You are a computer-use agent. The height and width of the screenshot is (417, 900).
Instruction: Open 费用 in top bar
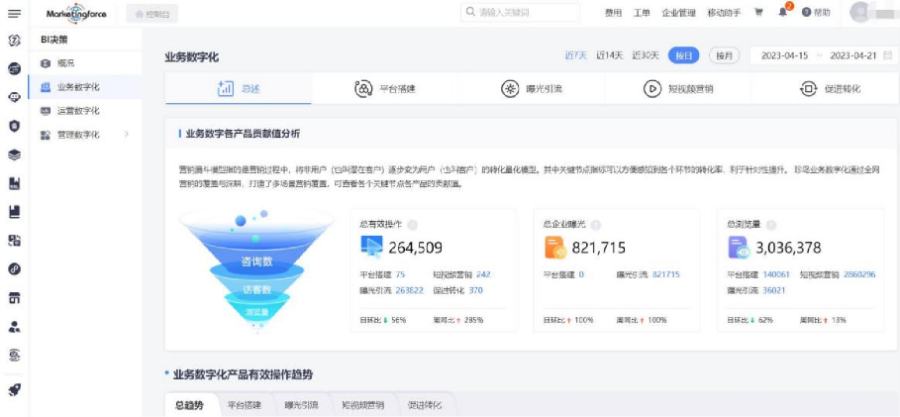click(x=613, y=13)
